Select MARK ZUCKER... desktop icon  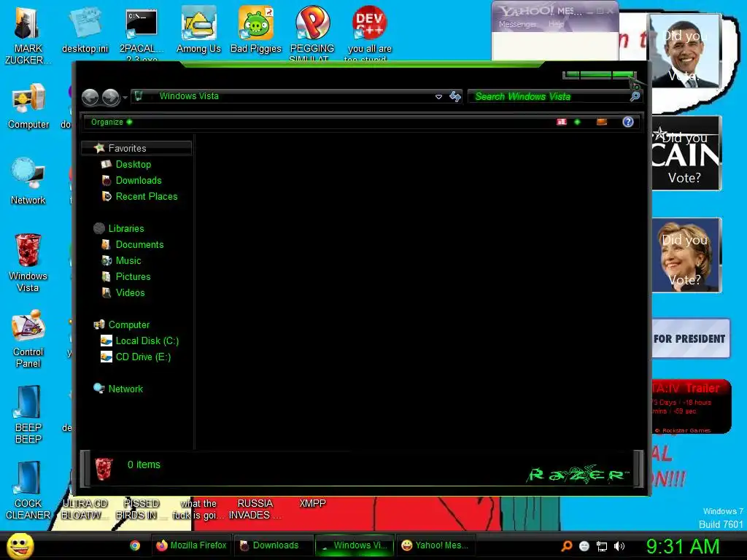(x=28, y=35)
